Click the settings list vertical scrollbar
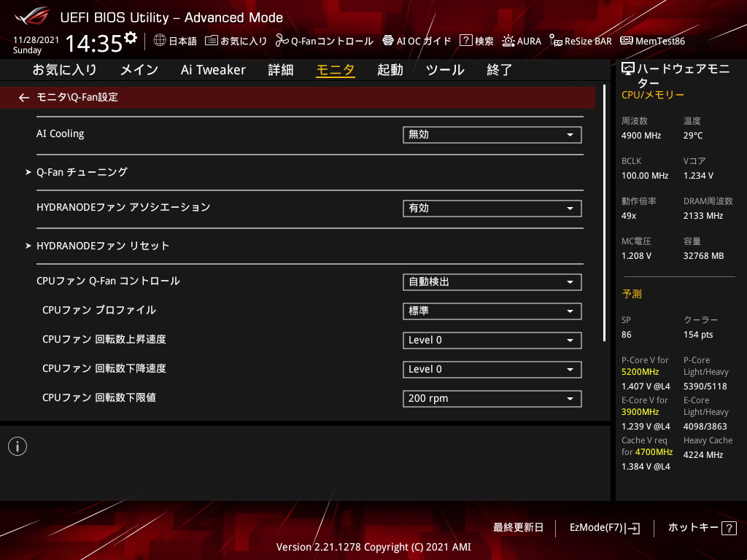This screenshot has width=747, height=560. pos(605,213)
